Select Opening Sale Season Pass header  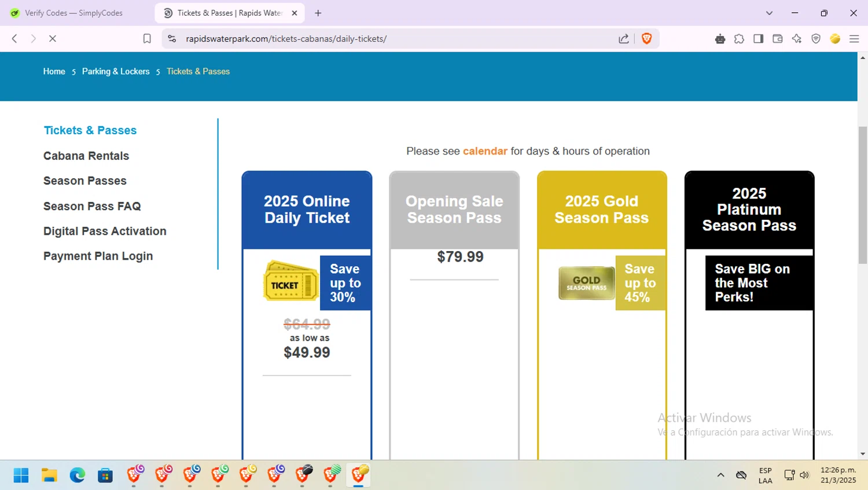point(454,209)
